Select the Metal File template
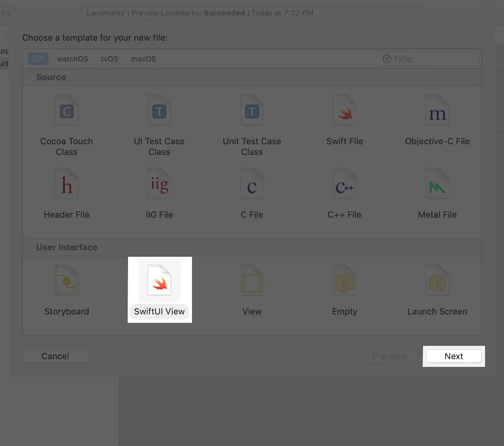The image size is (504, 446). point(437,194)
